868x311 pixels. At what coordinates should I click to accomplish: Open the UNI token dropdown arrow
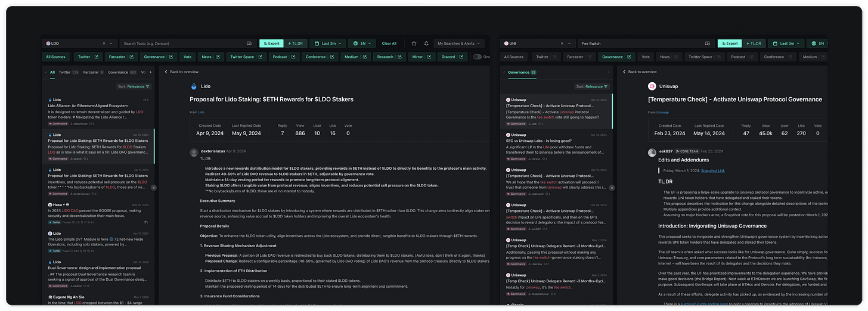[570, 43]
